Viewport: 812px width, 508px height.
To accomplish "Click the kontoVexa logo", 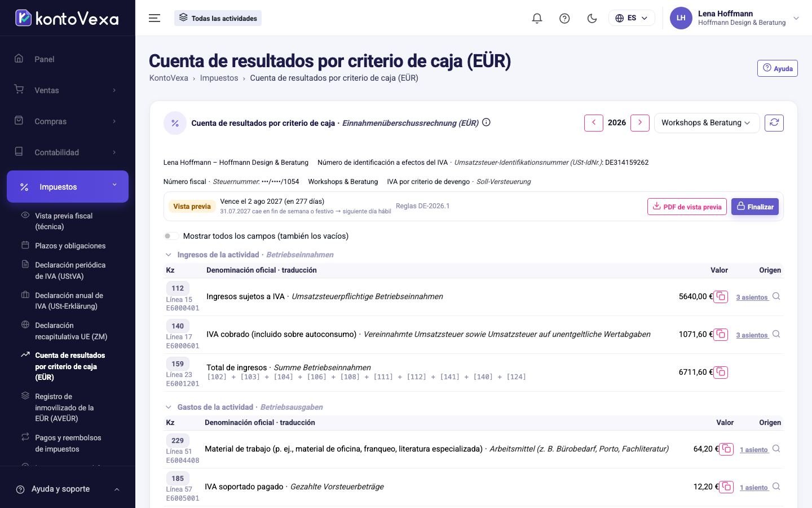I will [67, 18].
